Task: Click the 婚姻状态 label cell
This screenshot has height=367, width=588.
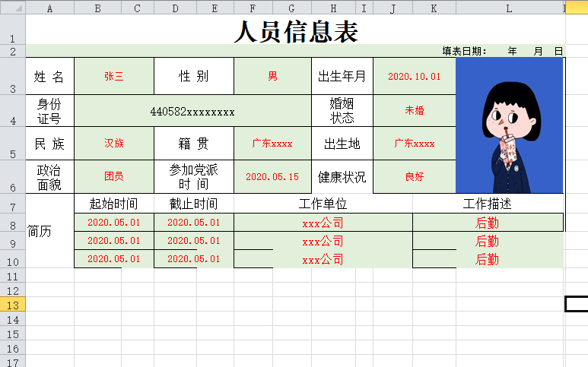Action: click(342, 111)
